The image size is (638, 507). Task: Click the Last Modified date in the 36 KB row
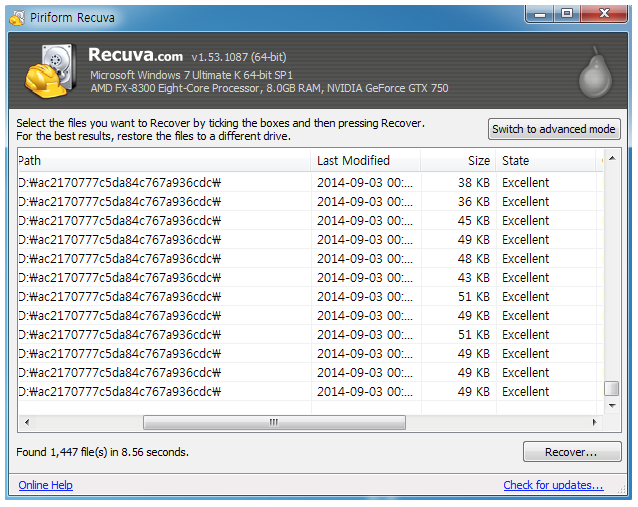tap(365, 201)
